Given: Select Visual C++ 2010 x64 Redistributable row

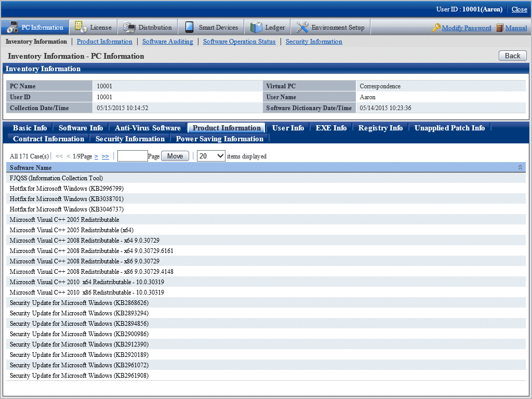Looking at the screenshot, I should coord(266,282).
